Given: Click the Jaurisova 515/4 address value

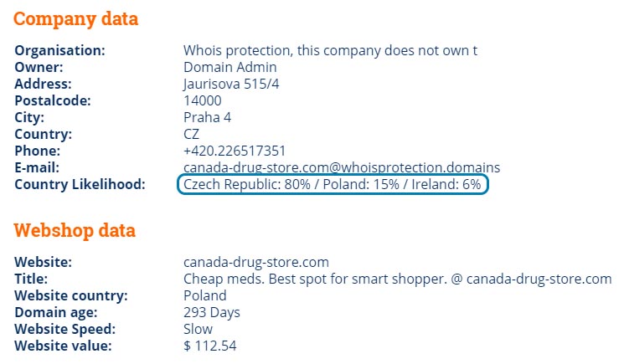Looking at the screenshot, I should tap(231, 84).
